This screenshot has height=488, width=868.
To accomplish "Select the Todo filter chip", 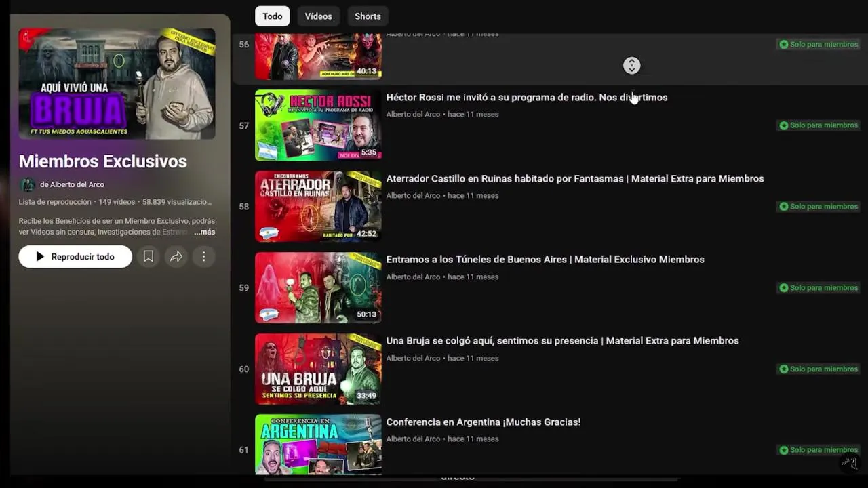I will point(273,16).
